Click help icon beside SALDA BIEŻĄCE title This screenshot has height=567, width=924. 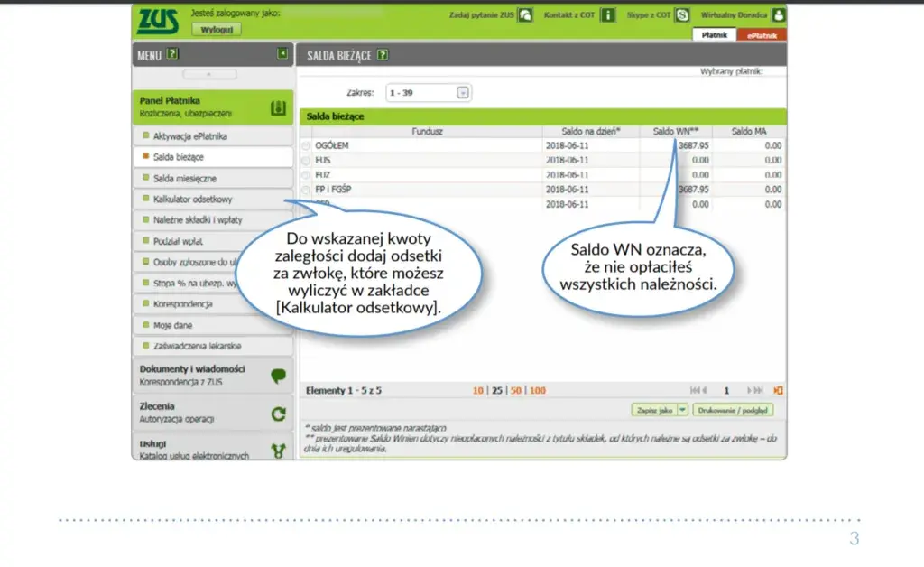pyautogui.click(x=383, y=55)
